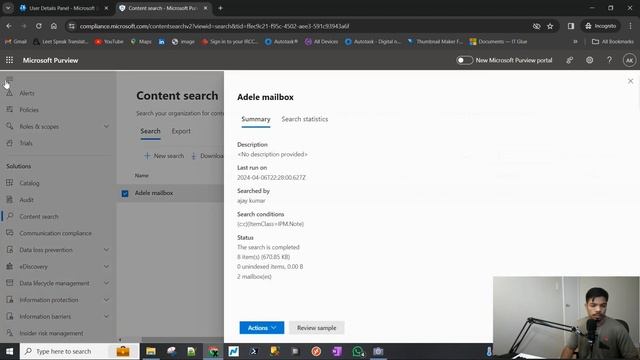640x360 pixels.
Task: Click the browser address bar
Action: [302, 26]
